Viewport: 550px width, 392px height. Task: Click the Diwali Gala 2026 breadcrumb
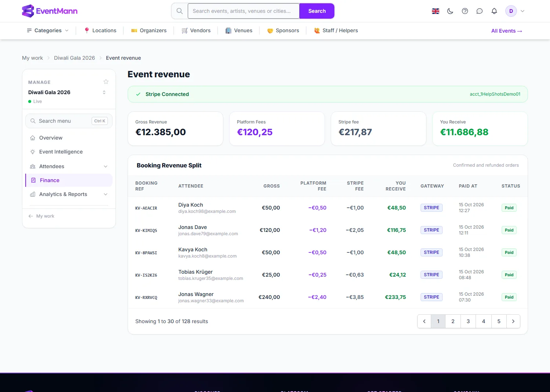(74, 58)
